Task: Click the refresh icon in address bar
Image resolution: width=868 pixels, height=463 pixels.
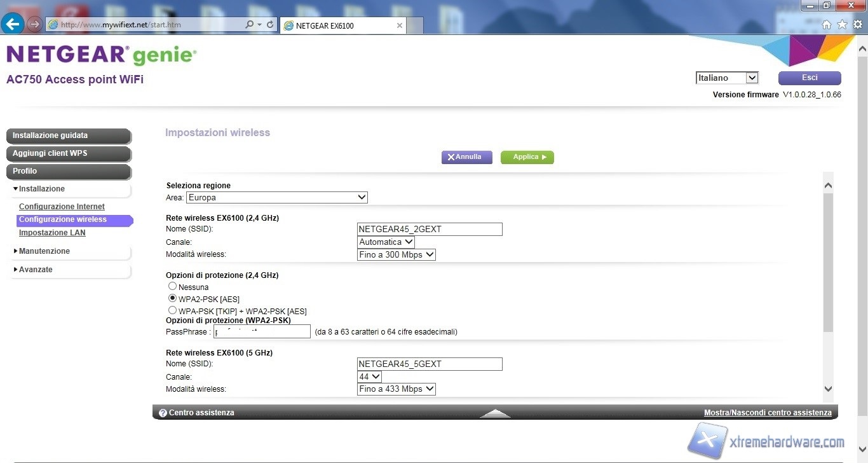Action: 271,25
